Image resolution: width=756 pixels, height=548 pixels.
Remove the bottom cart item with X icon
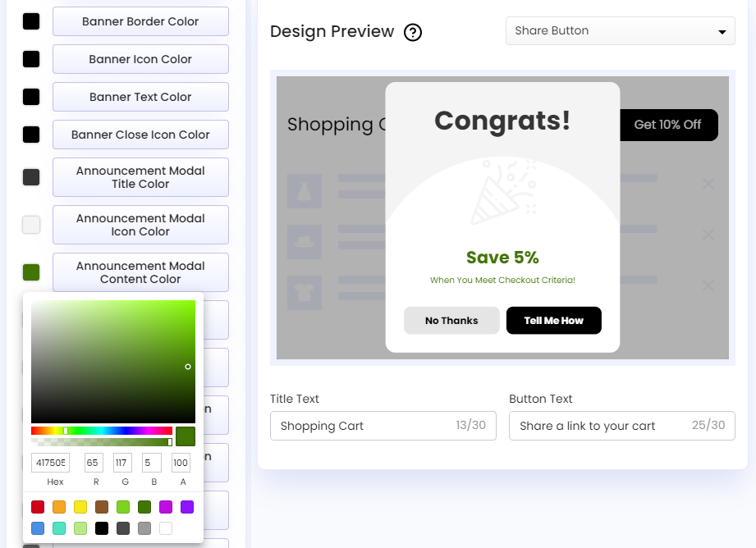(x=708, y=286)
